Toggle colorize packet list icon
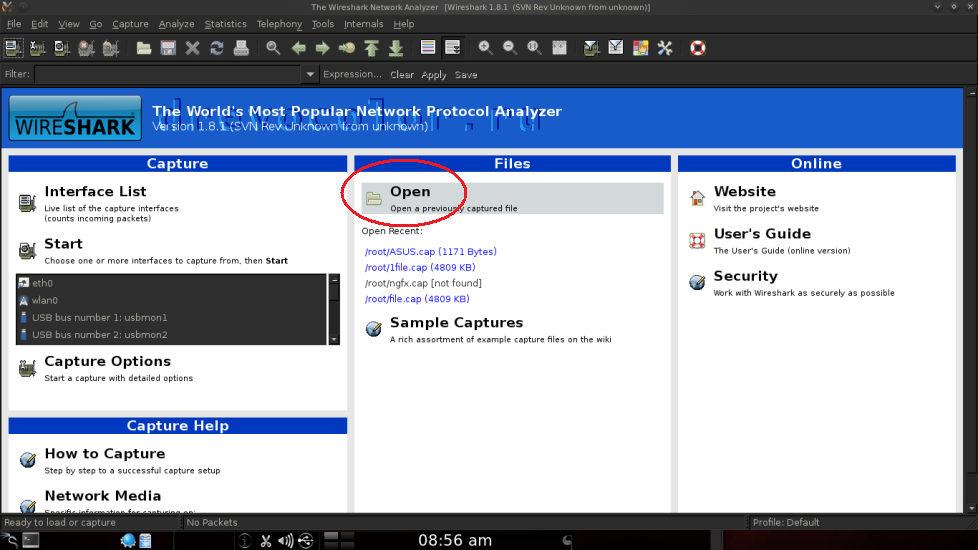Screen dimensions: 978x550 pyautogui.click(x=428, y=48)
